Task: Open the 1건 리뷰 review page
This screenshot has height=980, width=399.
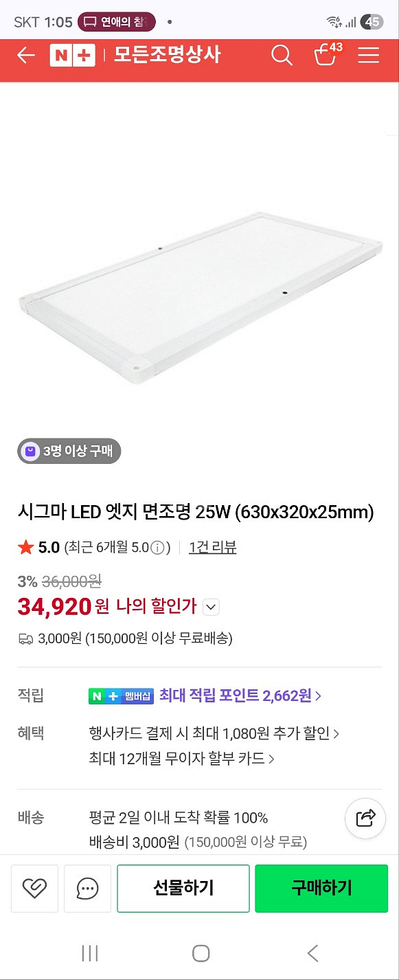Action: point(212,547)
